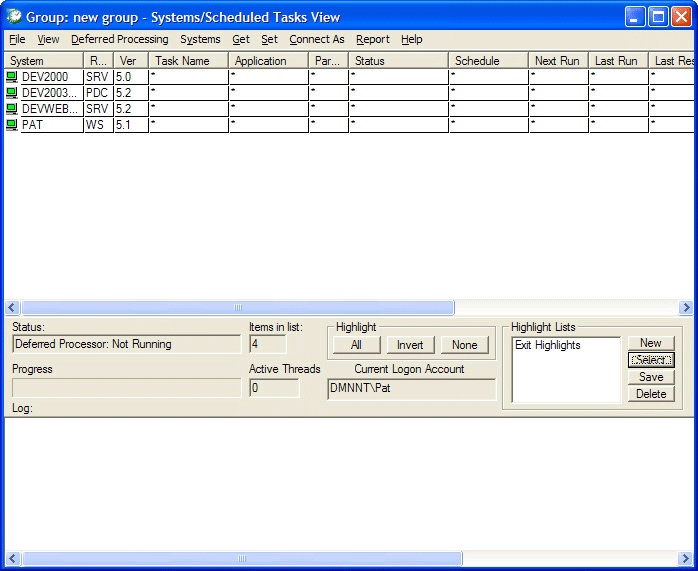Click the DEVWEB system computer icon
This screenshot has width=698, height=571.
pyautogui.click(x=12, y=109)
